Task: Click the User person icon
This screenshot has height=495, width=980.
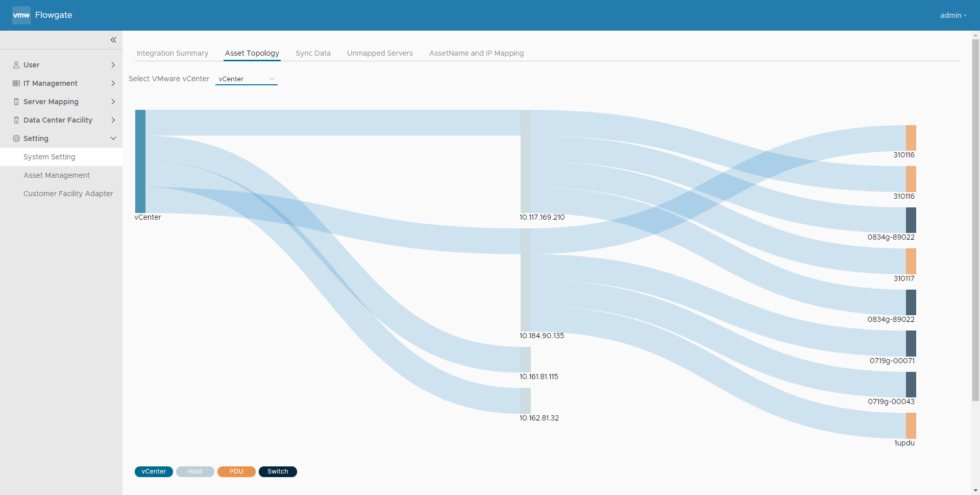Action: click(16, 65)
